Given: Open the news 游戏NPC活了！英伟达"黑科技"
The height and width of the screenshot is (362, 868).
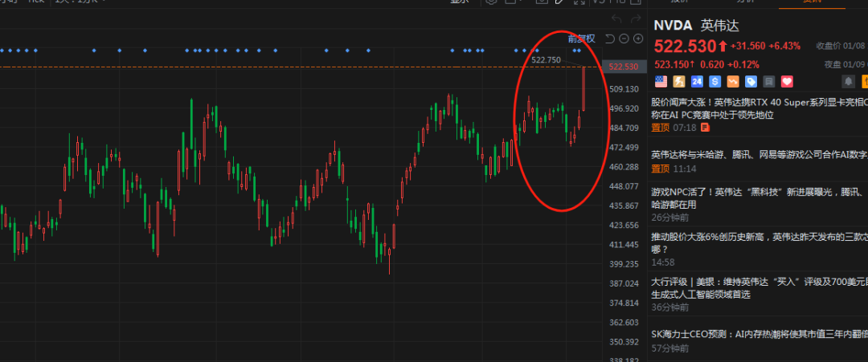Looking at the screenshot, I should [759, 198].
